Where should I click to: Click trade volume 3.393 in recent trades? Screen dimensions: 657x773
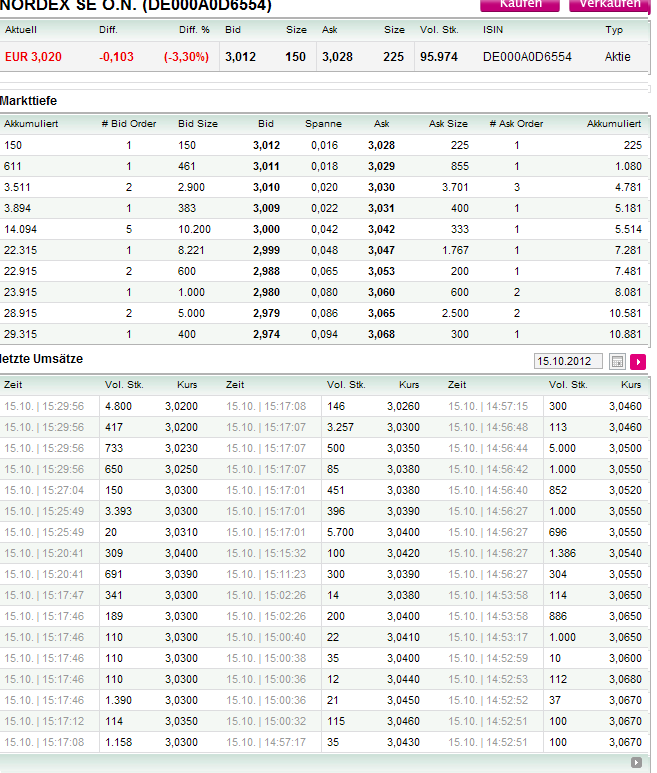(x=118, y=511)
